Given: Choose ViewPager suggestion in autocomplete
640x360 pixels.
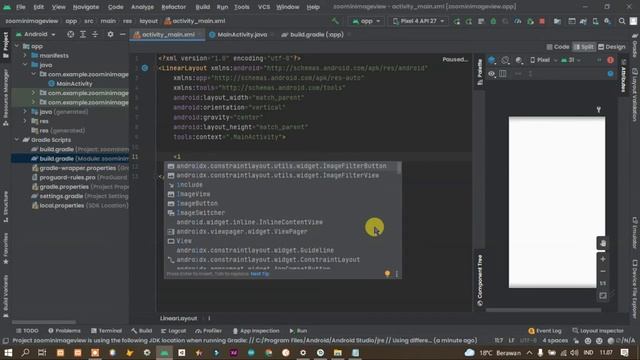Looking at the screenshot, I should 282,231.
